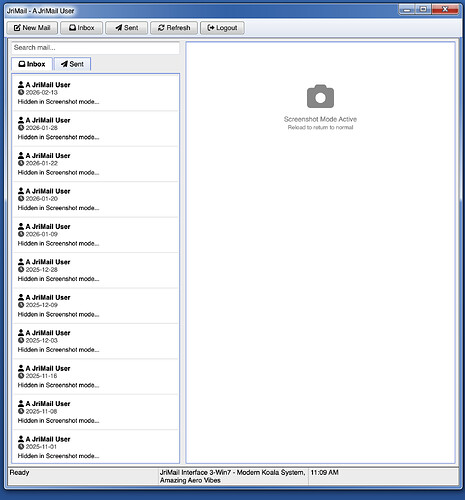
Task: Click 'Screenshot Mode Active' text
Action: (x=320, y=119)
